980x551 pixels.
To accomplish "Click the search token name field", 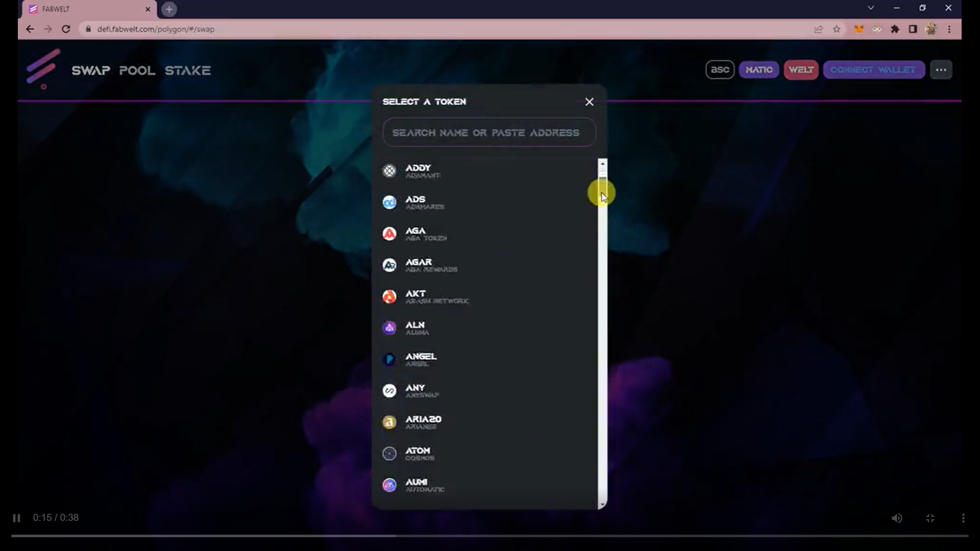I will point(488,133).
